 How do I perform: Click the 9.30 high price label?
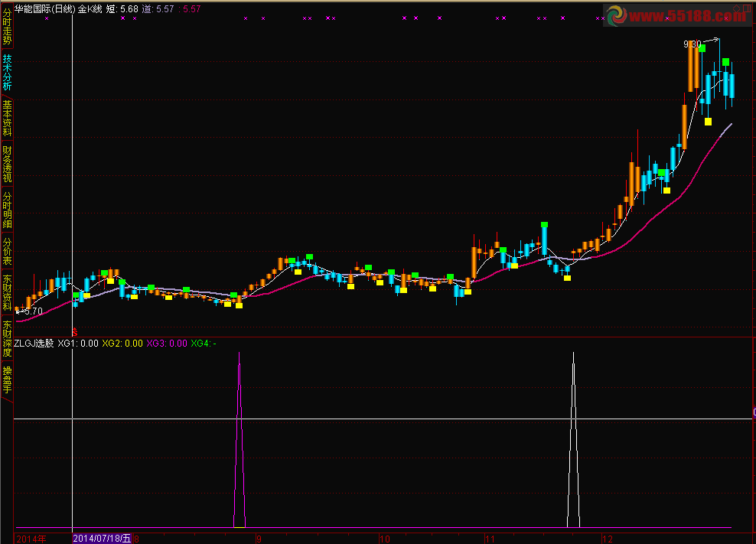coord(692,44)
